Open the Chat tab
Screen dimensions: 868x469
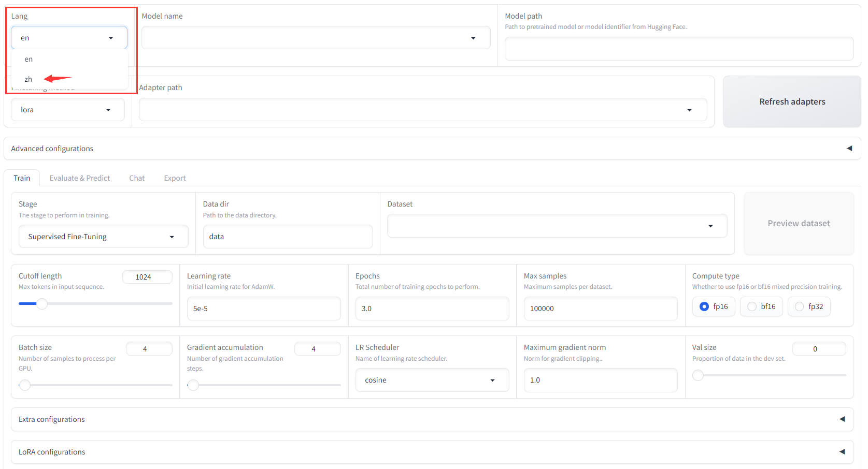[x=137, y=178]
